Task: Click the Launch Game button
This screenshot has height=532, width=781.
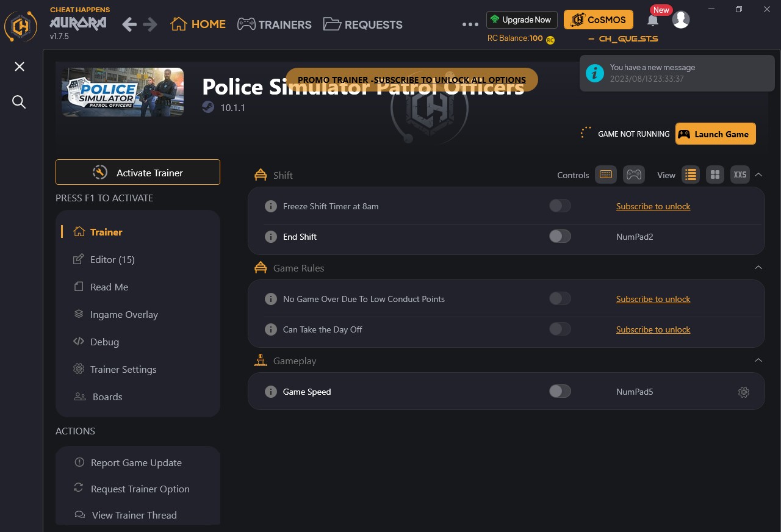Action: pos(716,134)
